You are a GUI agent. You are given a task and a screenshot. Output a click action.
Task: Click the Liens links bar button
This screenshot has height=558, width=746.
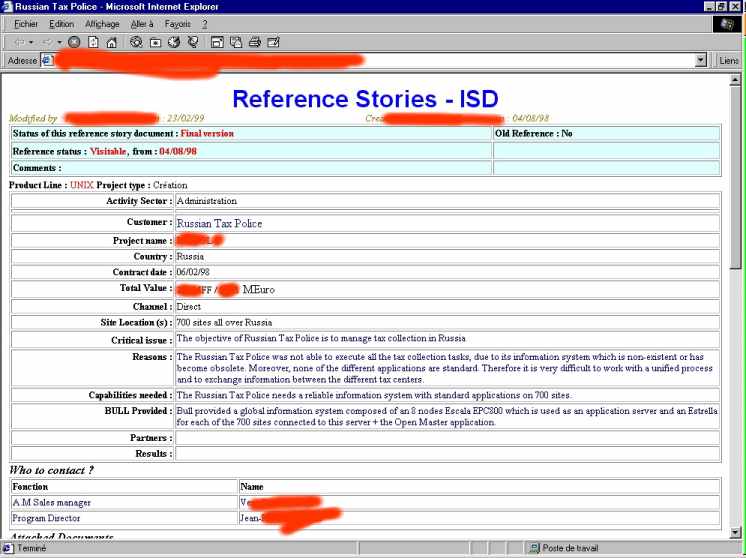[x=728, y=60]
